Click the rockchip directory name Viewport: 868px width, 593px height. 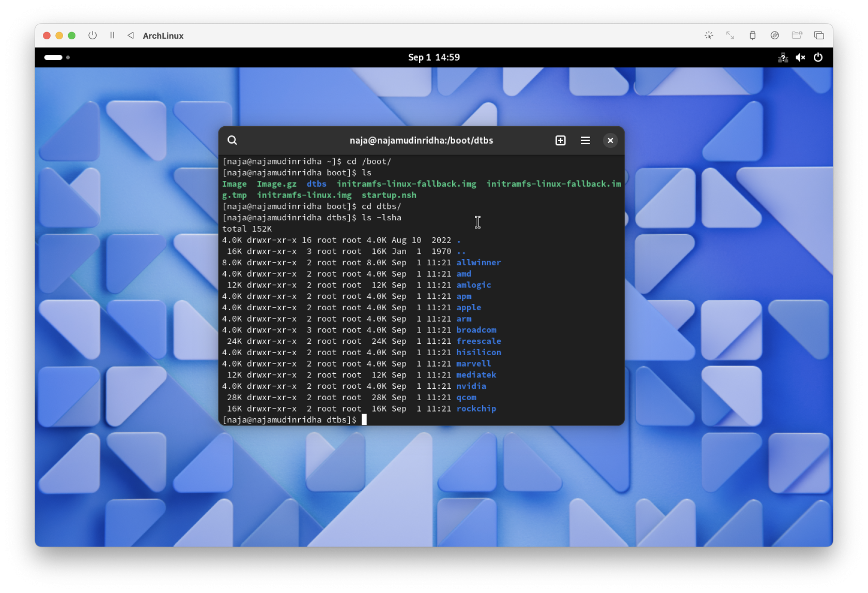(x=476, y=408)
